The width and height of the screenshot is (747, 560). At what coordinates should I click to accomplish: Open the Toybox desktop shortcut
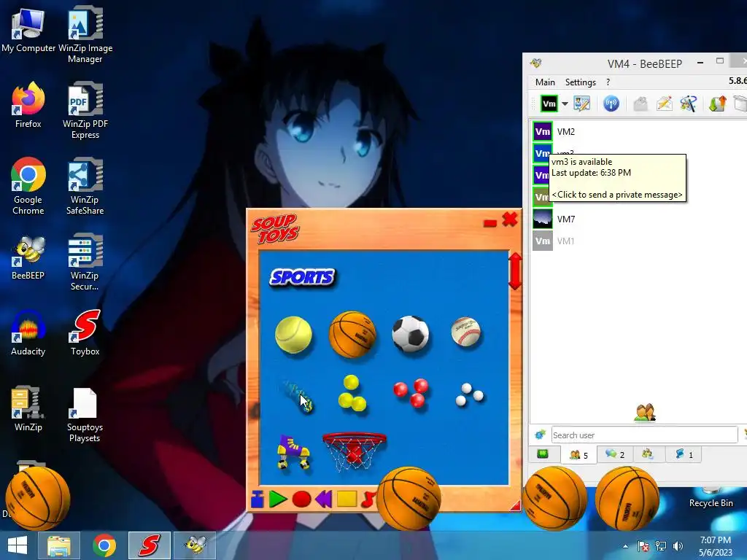point(85,332)
